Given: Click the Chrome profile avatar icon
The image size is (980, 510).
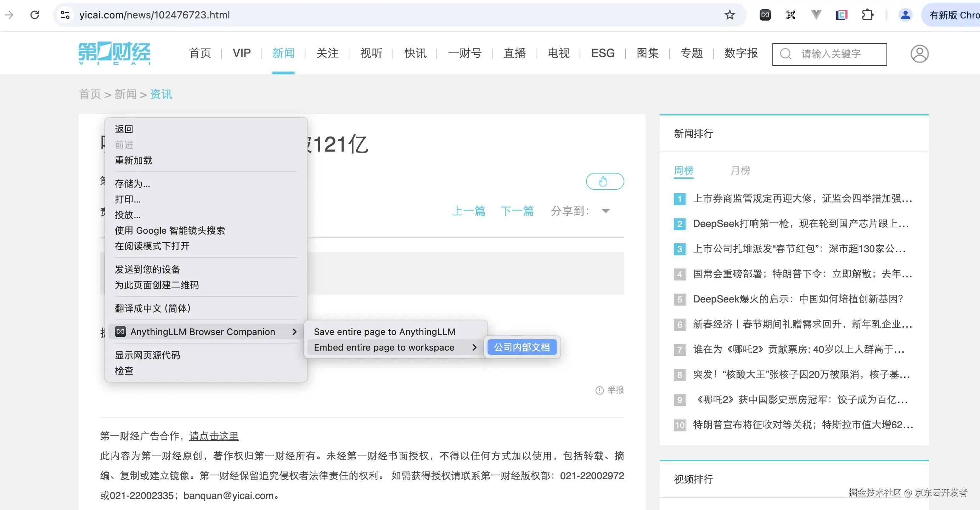Looking at the screenshot, I should (x=905, y=15).
